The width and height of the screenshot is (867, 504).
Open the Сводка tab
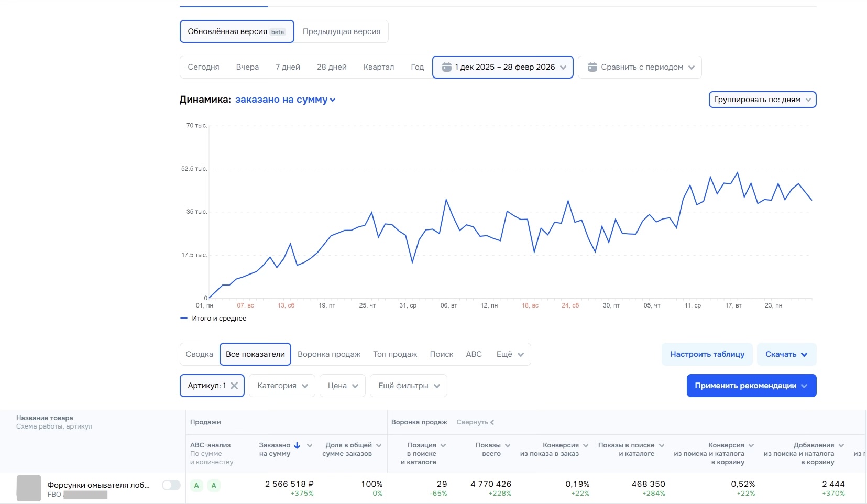[200, 354]
